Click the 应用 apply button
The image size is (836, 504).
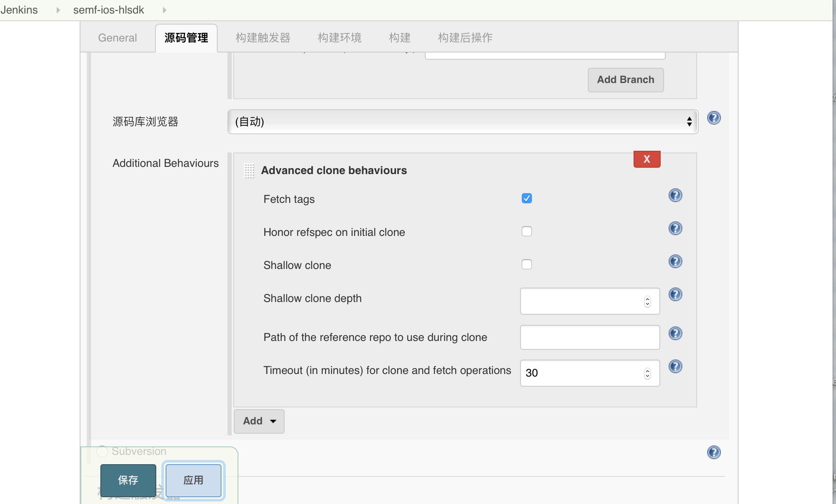[x=193, y=480]
